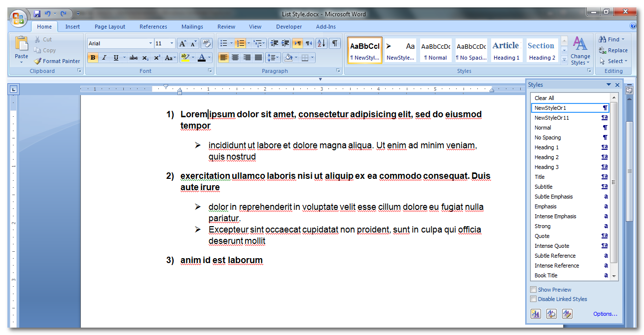Viewport: 644px width, 335px height.
Task: Click the Replace button in Editing group
Action: point(613,50)
